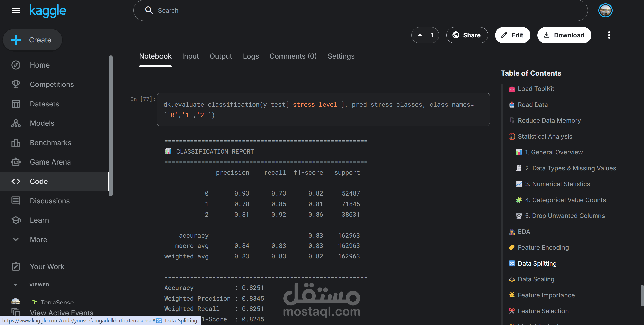Open Game Arena robot icon
This screenshot has width=644, height=325.
click(x=16, y=162)
